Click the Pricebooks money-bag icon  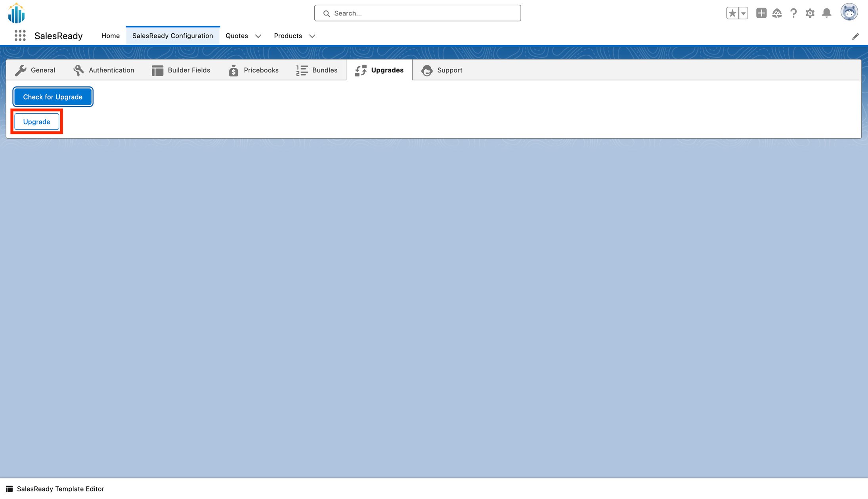click(x=233, y=70)
